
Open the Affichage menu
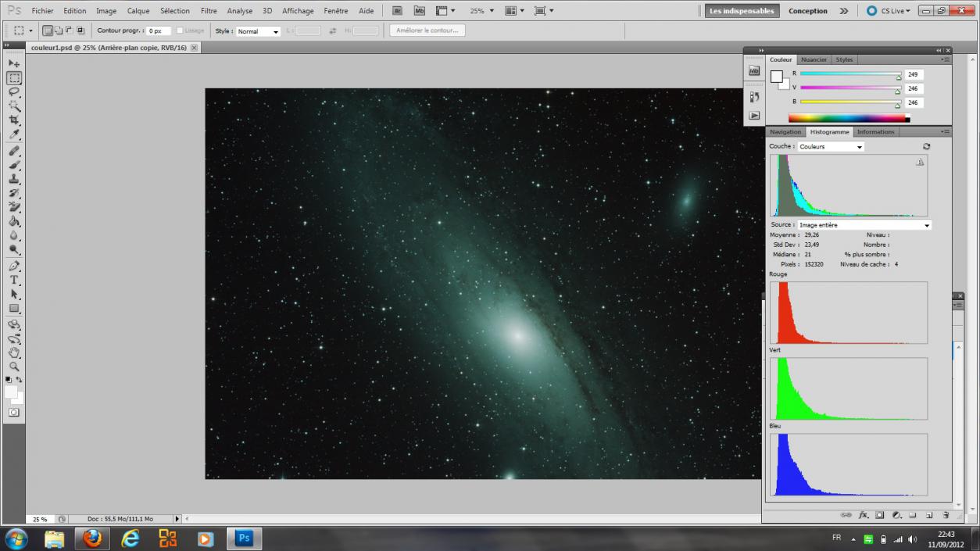pos(298,11)
